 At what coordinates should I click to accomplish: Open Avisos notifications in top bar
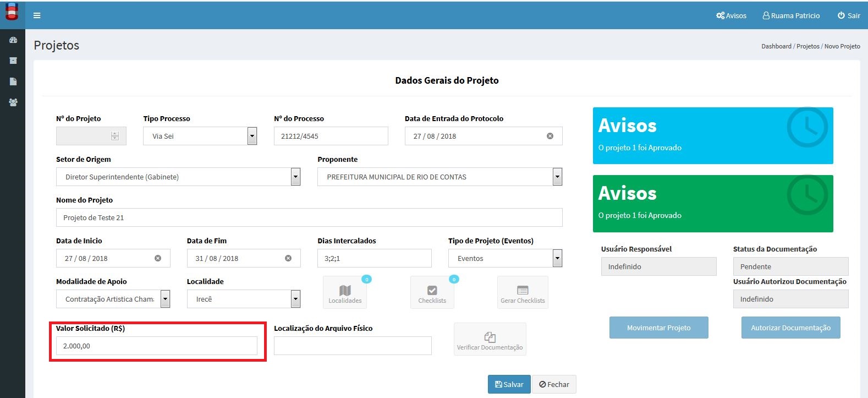point(731,15)
